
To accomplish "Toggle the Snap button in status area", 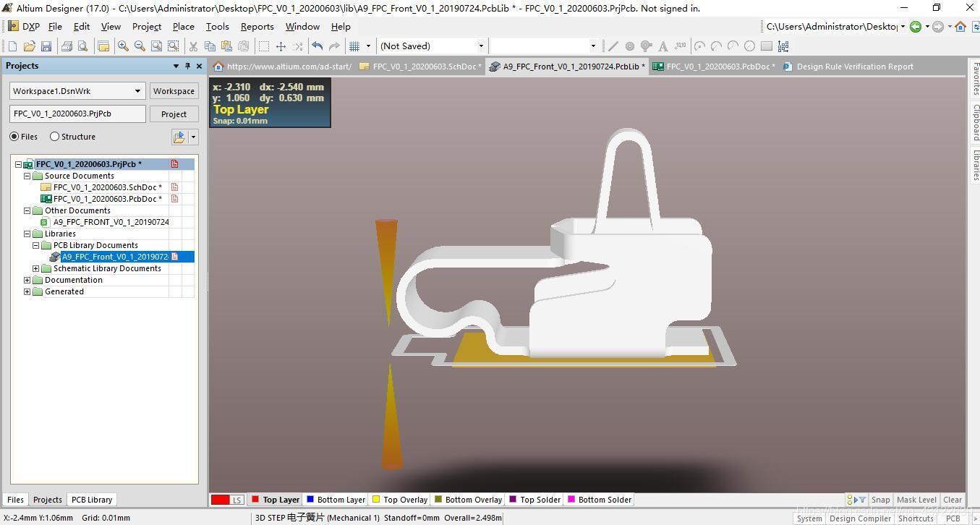I will click(880, 500).
